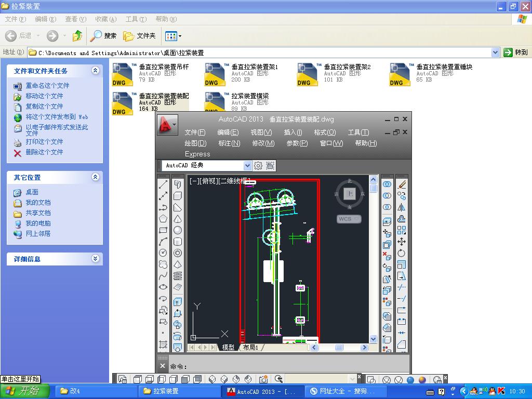Click the Erase tool icon
The height and width of the screenshot is (399, 532).
click(402, 184)
